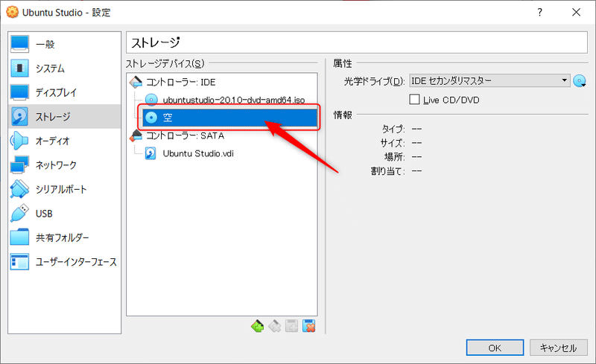The height and width of the screenshot is (364, 596).
Task: Click the ストレージ disk icon in sidebar
Action: [19, 116]
